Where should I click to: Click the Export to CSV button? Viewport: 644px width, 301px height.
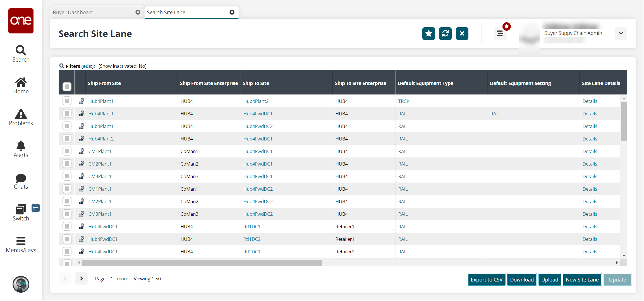(487, 279)
